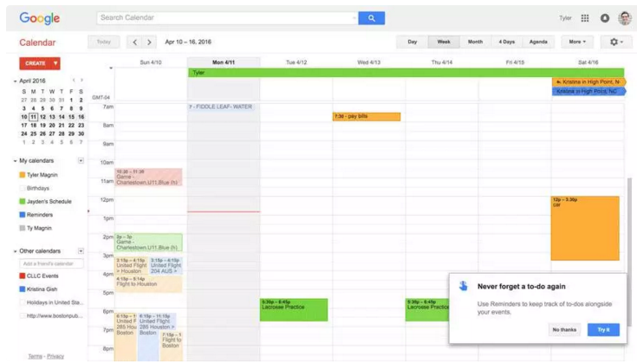Go to the next week arrow
The width and height of the screenshot is (637, 364).
click(x=149, y=42)
